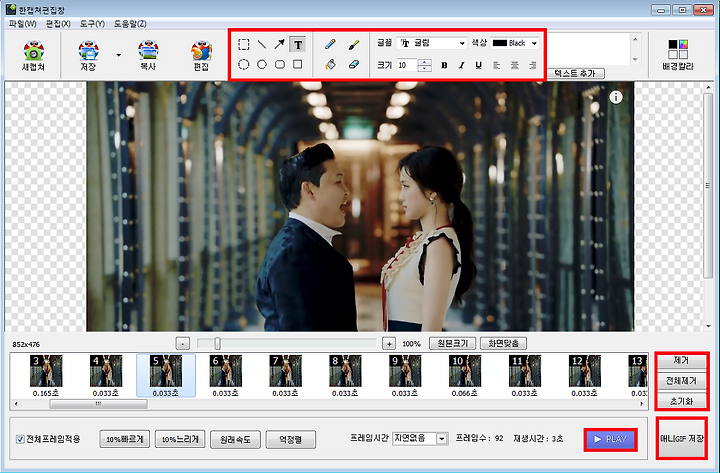The image size is (720, 473).
Task: Open the dropdown arrow next to 저장
Action: [118, 55]
